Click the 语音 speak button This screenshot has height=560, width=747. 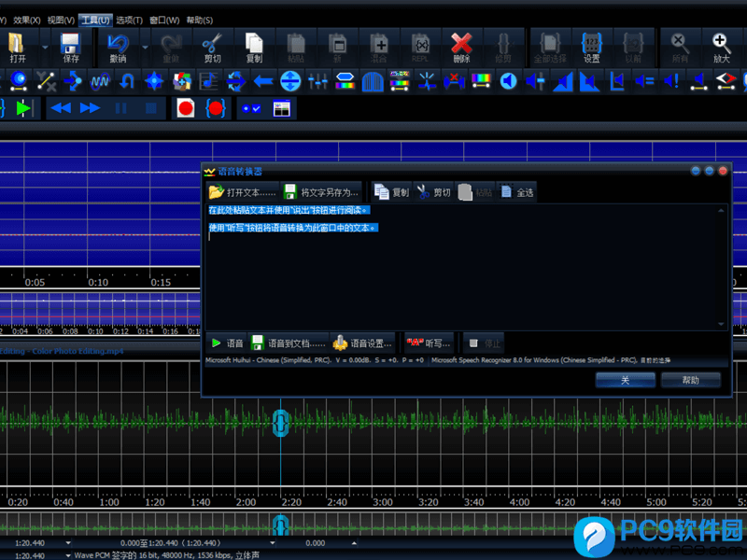(227, 343)
